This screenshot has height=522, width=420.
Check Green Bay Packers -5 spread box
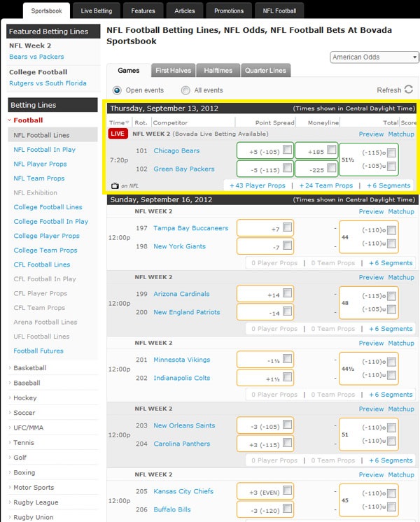point(287,168)
